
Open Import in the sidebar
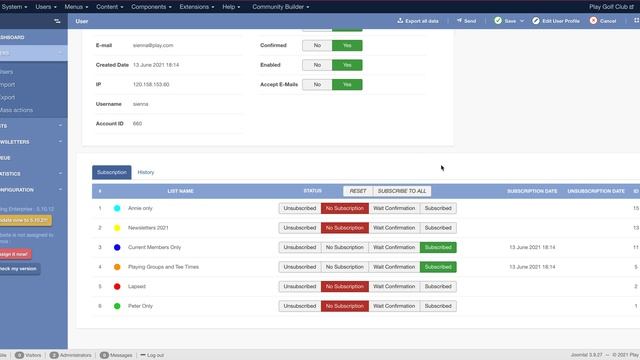pyautogui.click(x=7, y=84)
